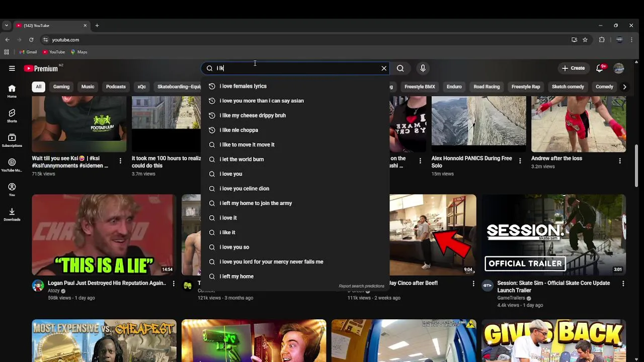
Task: Open Downloads in the sidebar
Action: coord(12,214)
